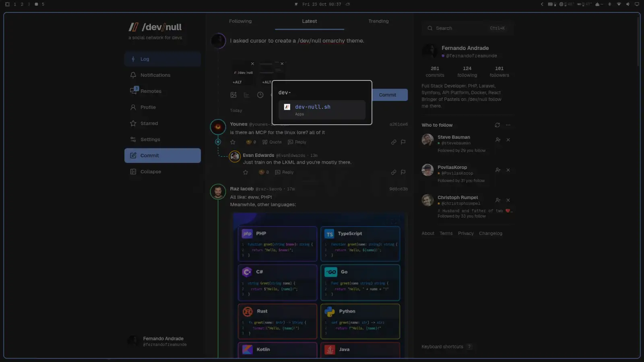The image size is (644, 362).
Task: Open the Starred star icon in sidebar
Action: pos(133,123)
